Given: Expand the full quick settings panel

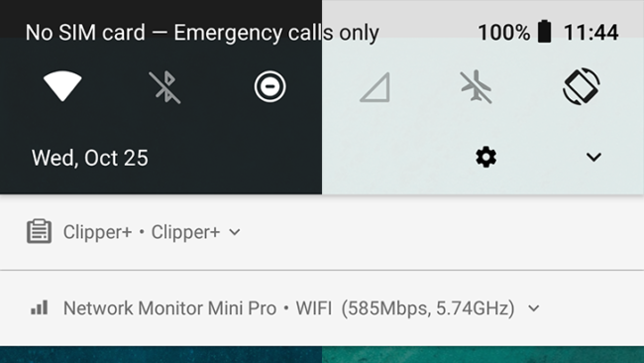Looking at the screenshot, I should (x=593, y=157).
